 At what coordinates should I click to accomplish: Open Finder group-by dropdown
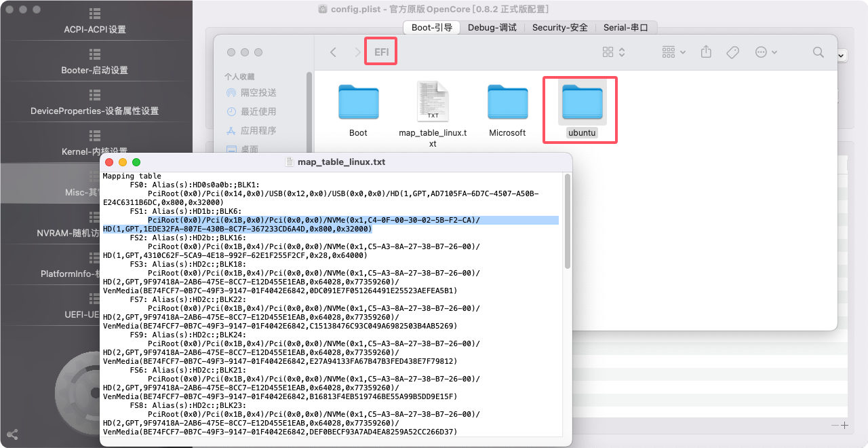point(674,52)
